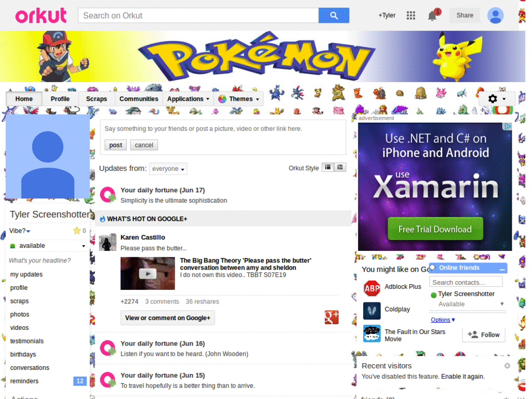The height and width of the screenshot is (399, 532).
Task: Open conversations in the sidebar
Action: click(30, 368)
